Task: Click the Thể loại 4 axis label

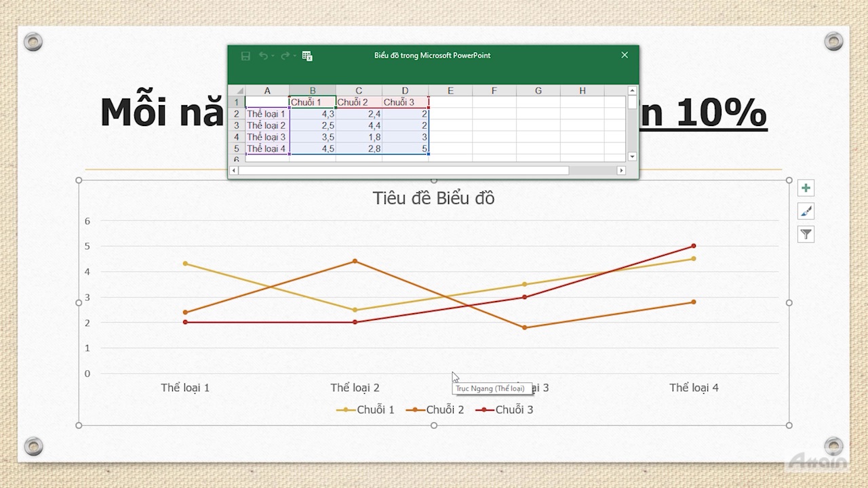Action: [694, 388]
